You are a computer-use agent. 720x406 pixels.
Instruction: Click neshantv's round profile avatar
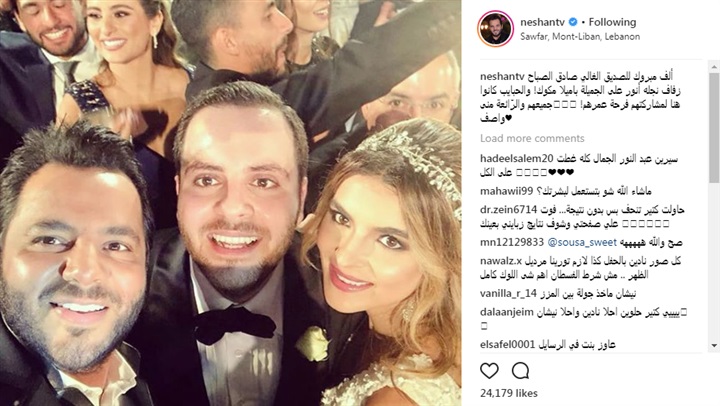pos(495,28)
